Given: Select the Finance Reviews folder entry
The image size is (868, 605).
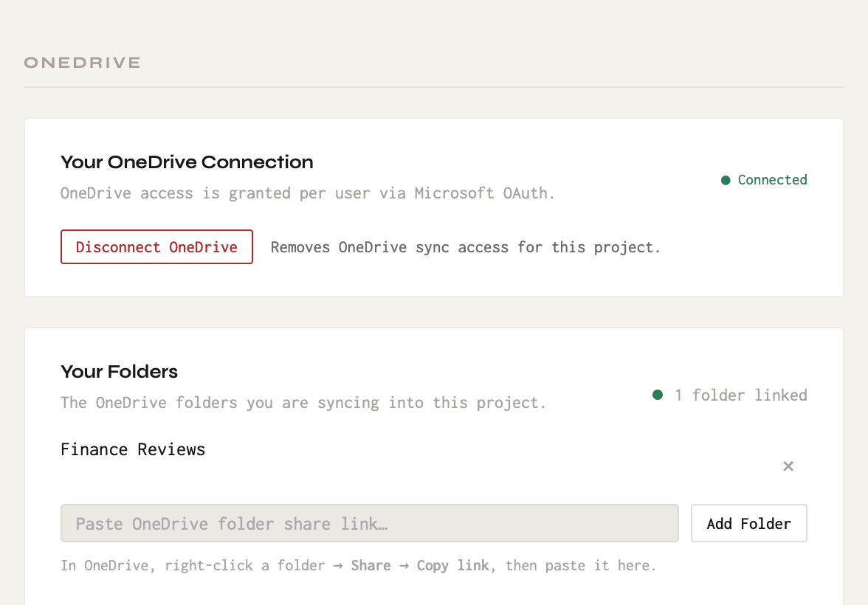Looking at the screenshot, I should (133, 449).
